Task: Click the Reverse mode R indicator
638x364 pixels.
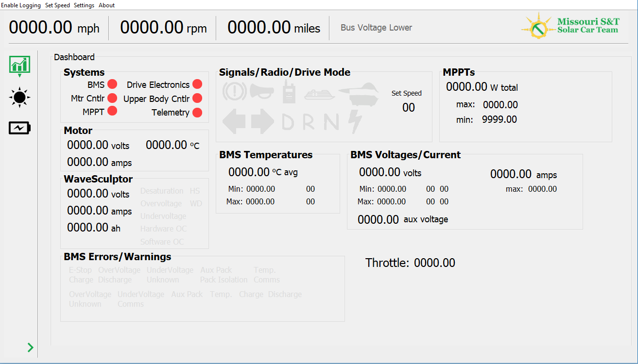Action: pos(309,122)
